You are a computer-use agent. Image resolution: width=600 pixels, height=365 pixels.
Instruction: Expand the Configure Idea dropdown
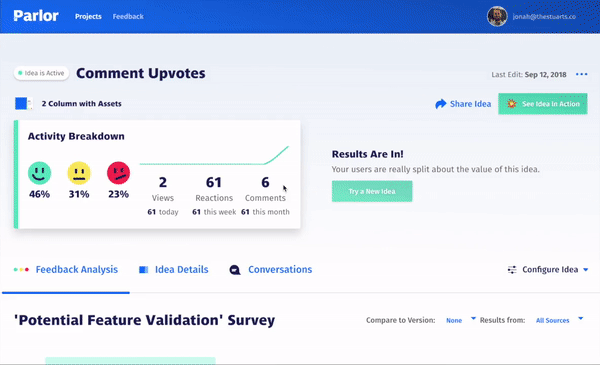point(548,270)
